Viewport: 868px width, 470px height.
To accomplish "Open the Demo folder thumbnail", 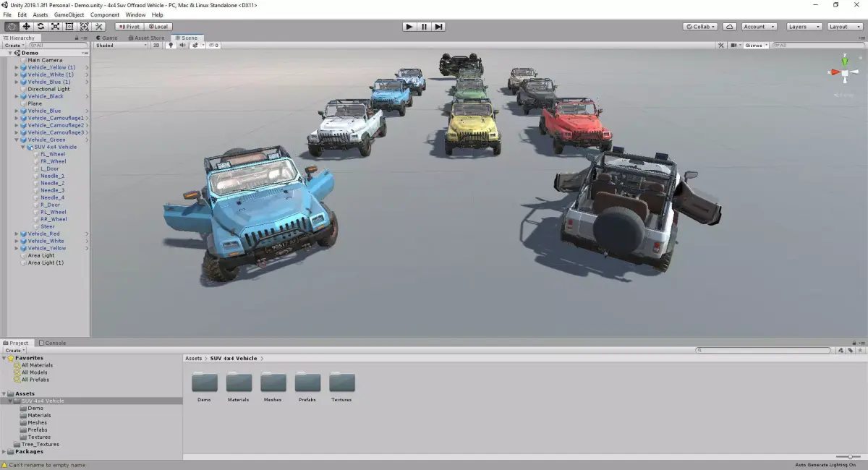I will (x=204, y=383).
